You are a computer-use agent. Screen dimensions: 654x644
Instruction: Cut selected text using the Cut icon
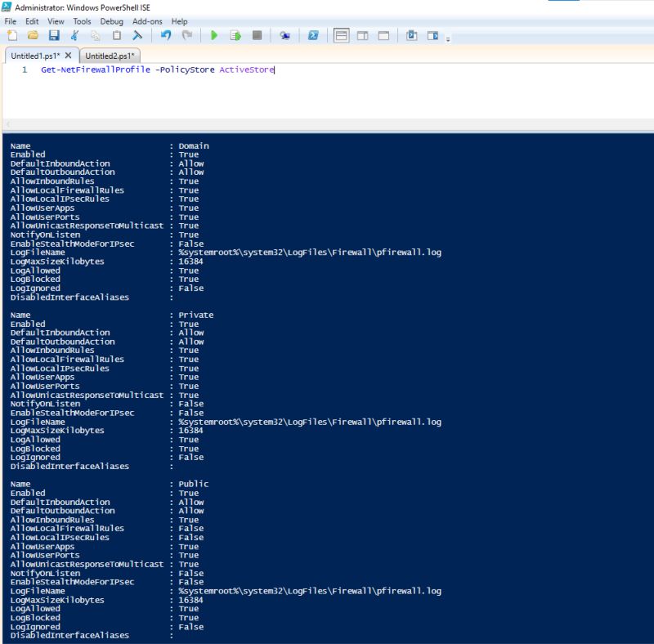[x=74, y=35]
